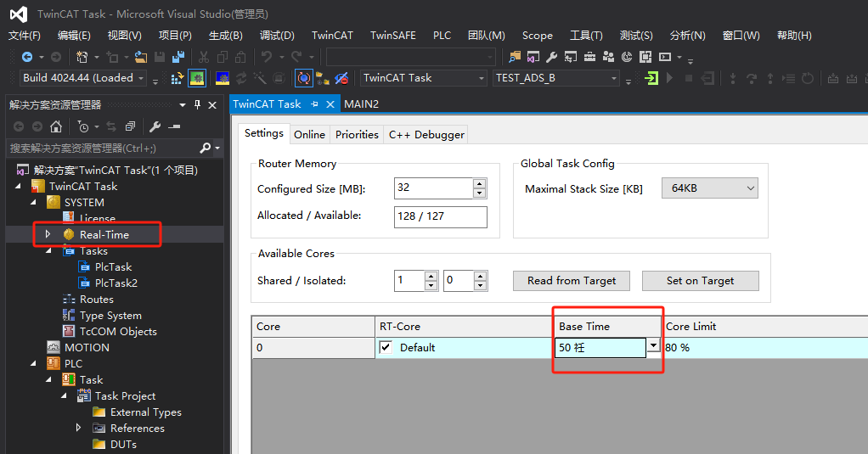Screen dimensions: 868x454
Task: Open the PLC menu in menu bar
Action: coord(442,36)
